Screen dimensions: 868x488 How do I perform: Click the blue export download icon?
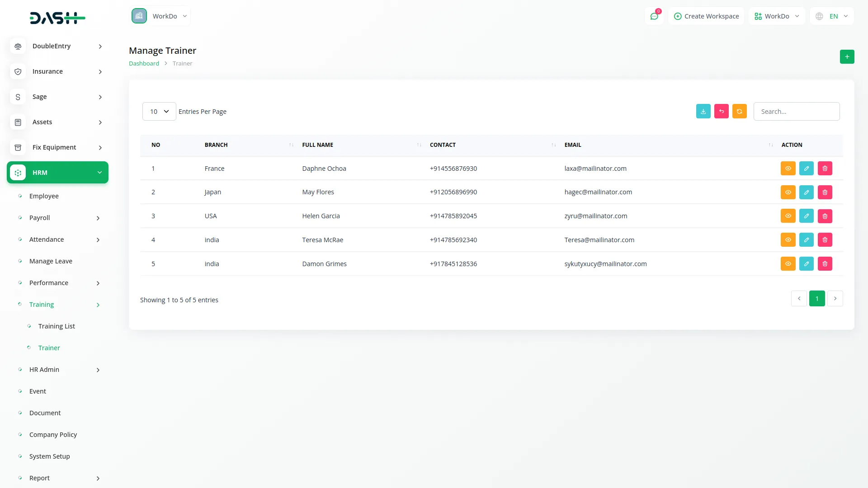tap(703, 112)
